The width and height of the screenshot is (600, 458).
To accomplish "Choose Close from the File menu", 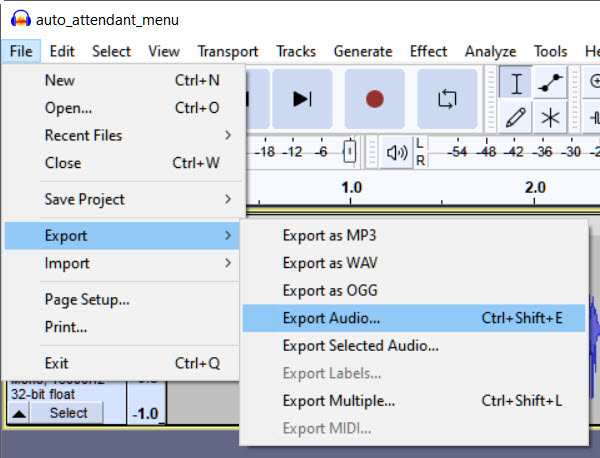I will click(x=122, y=163).
